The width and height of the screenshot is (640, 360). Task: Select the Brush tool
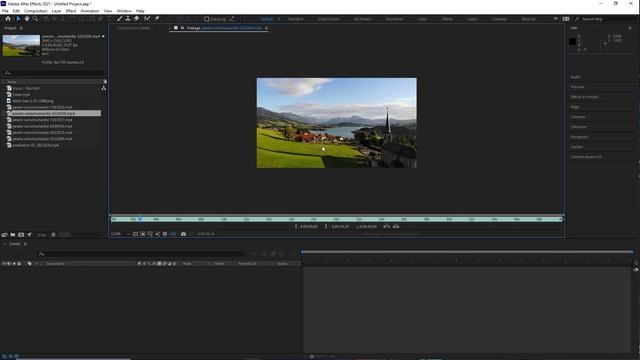[120, 19]
